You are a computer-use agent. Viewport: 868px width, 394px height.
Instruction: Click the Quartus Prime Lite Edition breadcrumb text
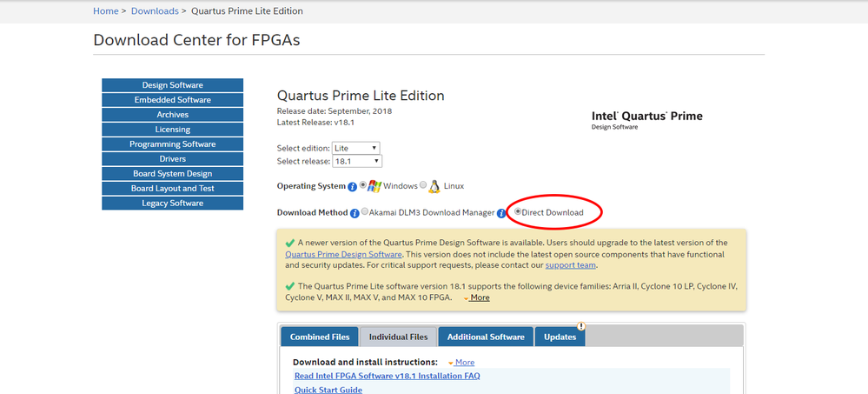click(x=247, y=11)
